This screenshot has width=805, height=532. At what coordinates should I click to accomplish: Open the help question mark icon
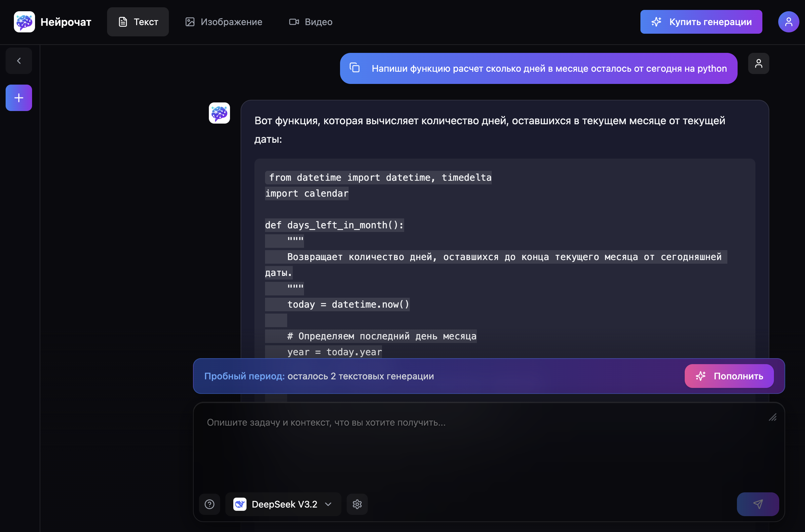point(209,504)
